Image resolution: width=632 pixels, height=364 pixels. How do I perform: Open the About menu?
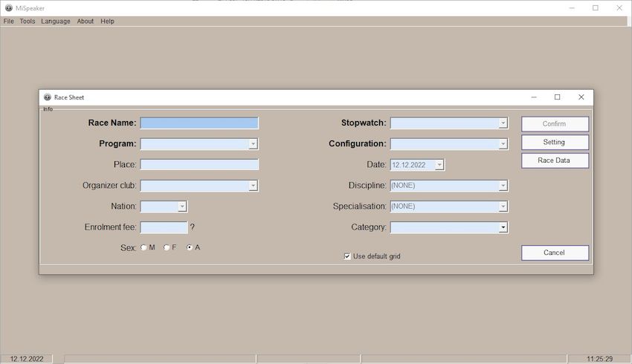pyautogui.click(x=85, y=22)
